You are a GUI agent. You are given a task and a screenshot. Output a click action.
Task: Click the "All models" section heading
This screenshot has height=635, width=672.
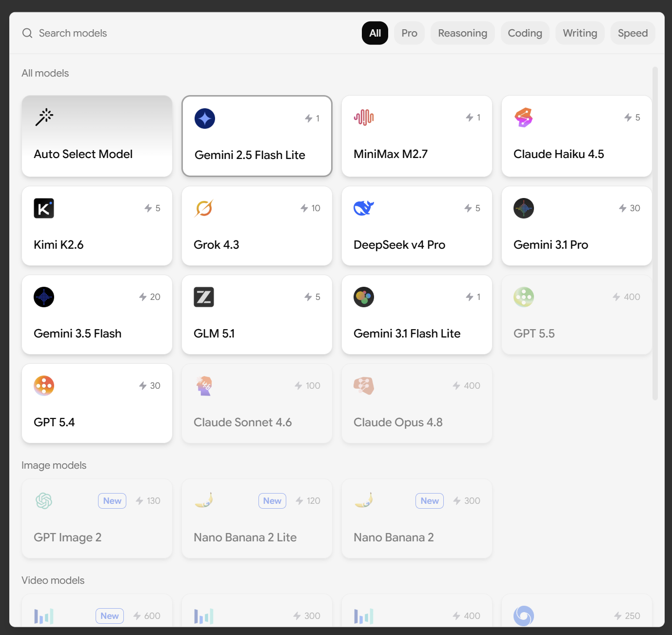coord(45,73)
